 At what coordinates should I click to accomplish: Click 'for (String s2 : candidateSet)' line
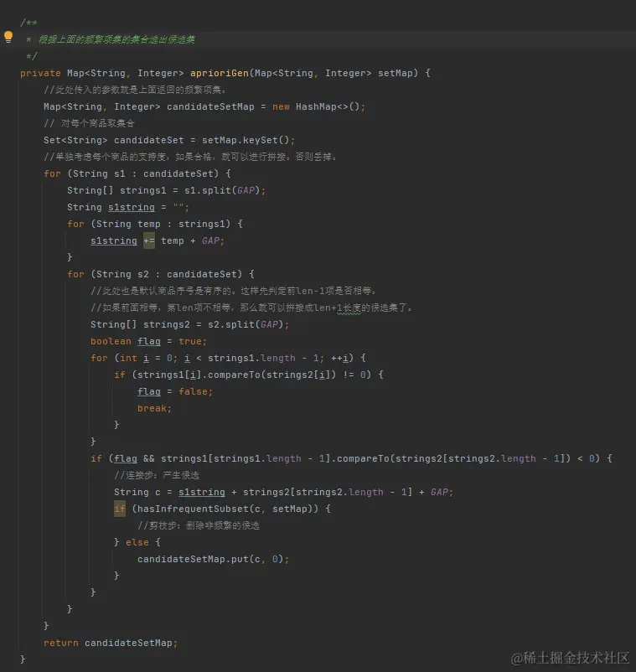161,274
